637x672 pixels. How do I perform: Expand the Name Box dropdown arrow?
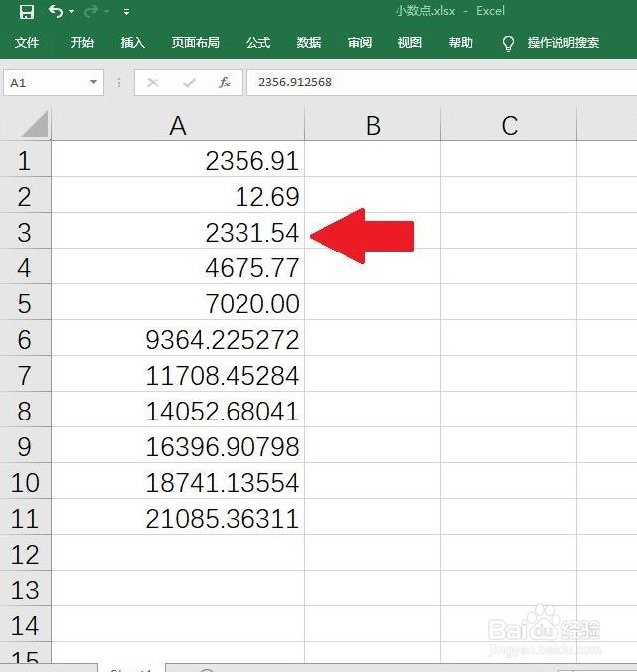(x=93, y=82)
